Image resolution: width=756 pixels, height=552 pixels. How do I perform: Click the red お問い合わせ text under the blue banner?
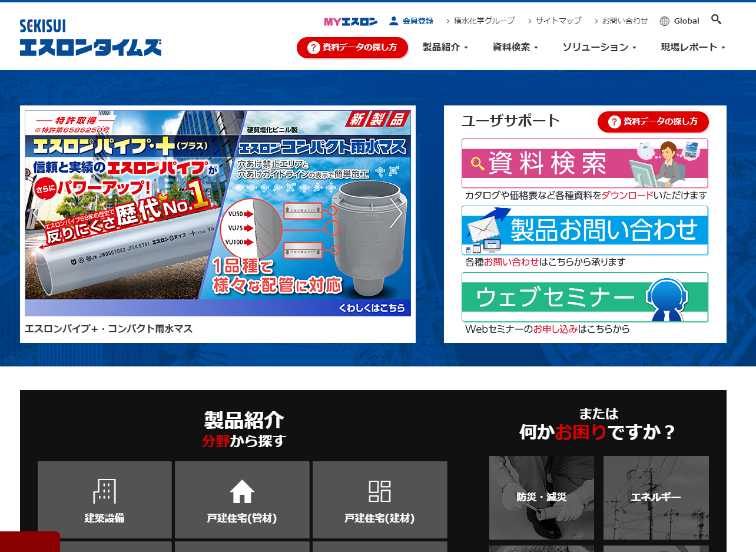click(x=512, y=262)
